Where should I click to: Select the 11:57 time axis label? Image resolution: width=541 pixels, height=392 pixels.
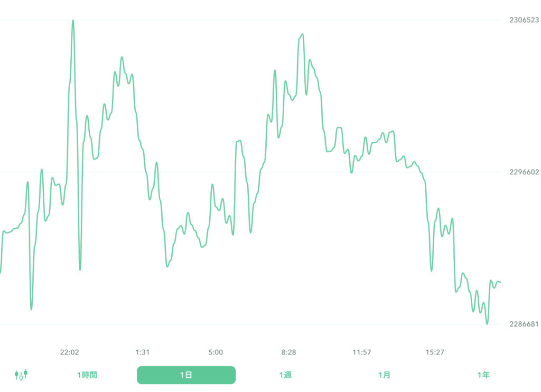[x=362, y=352]
